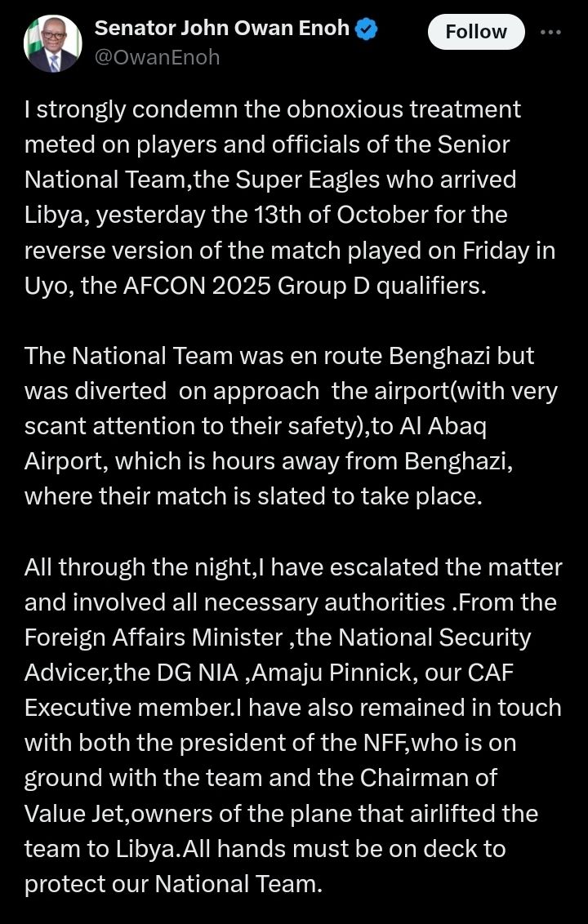The image size is (588, 924).
Task: Open Senator John Owan Enoh's profile picture
Action: pyautogui.click(x=53, y=43)
